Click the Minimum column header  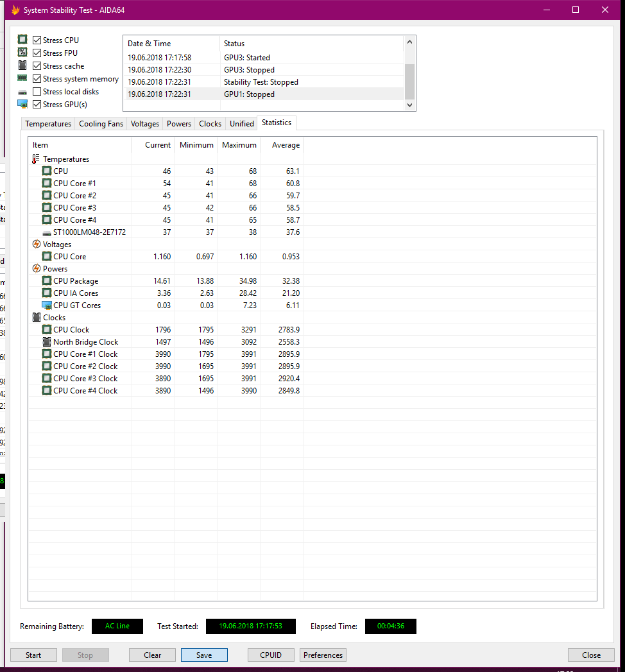point(196,145)
